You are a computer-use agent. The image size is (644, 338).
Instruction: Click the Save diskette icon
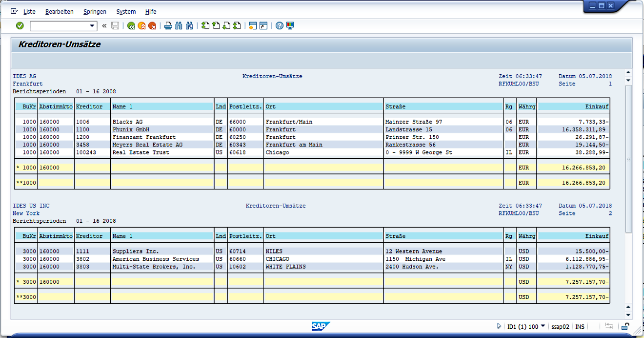115,26
